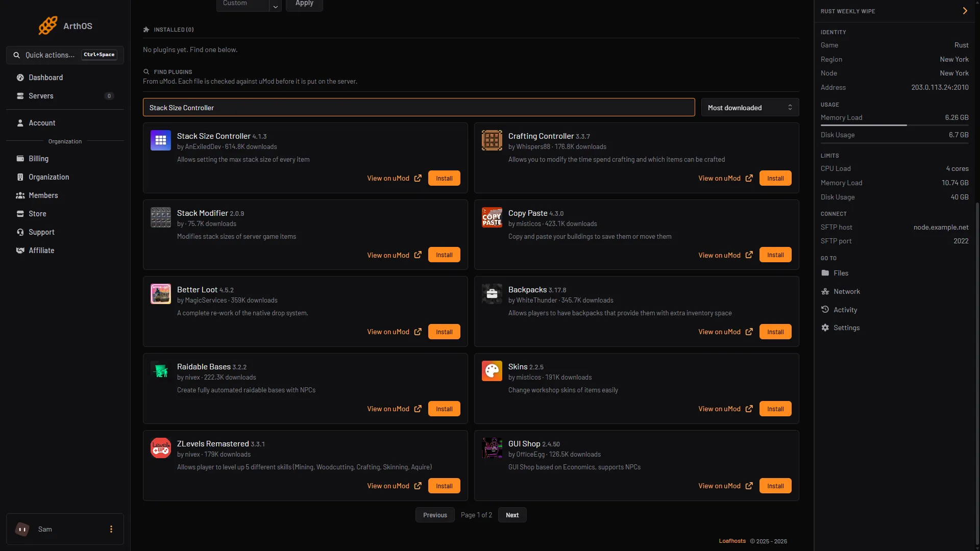Open external link icon for Copy Paste
Image resolution: width=980 pixels, height=551 pixels.
coord(749,255)
